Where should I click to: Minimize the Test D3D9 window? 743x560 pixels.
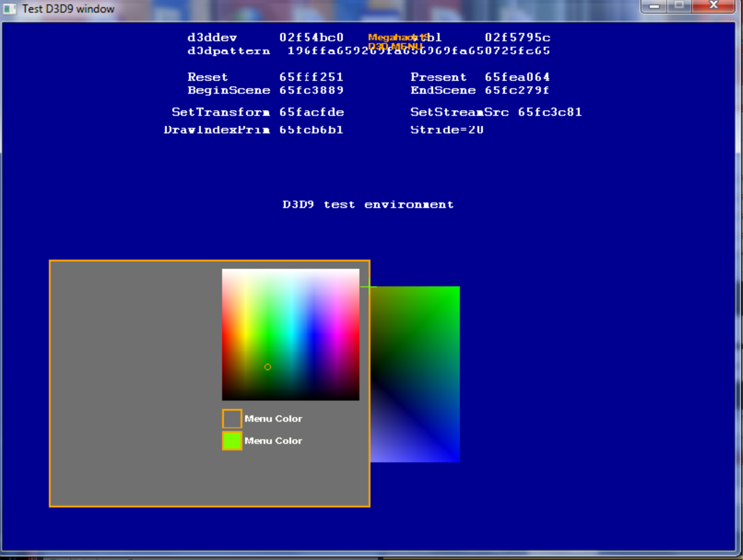click(654, 6)
